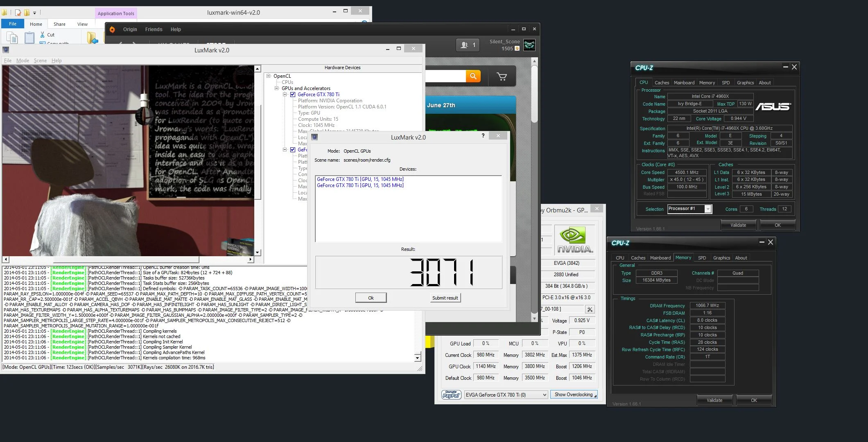The image size is (868, 442).
Task: Click the Origin store search button
Action: [473, 76]
